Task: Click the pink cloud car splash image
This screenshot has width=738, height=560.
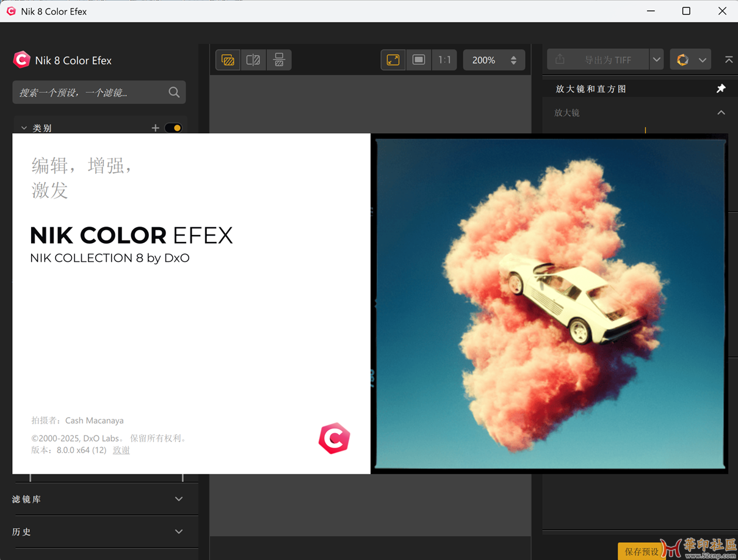Action: point(550,304)
